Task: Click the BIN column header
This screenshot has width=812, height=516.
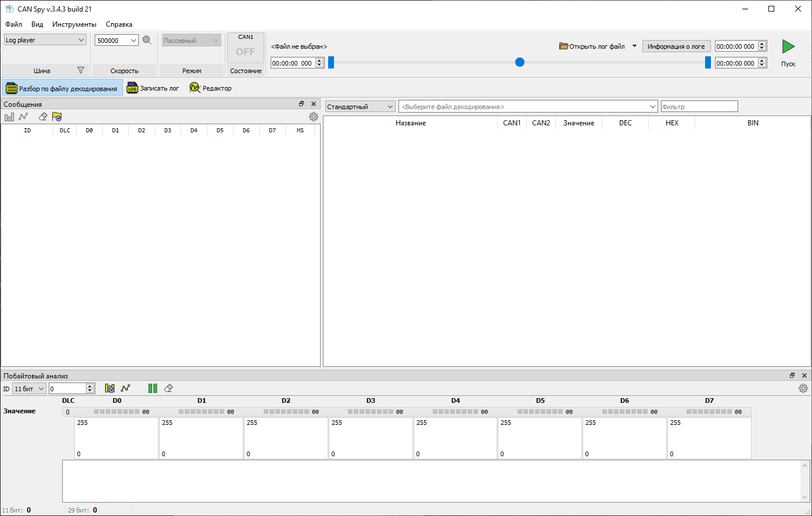Action: click(x=753, y=123)
